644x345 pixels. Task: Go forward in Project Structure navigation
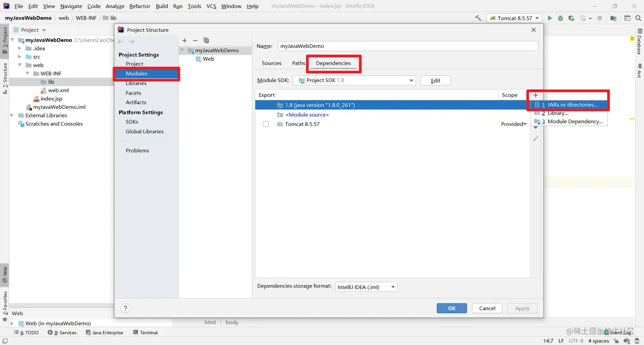click(x=132, y=41)
